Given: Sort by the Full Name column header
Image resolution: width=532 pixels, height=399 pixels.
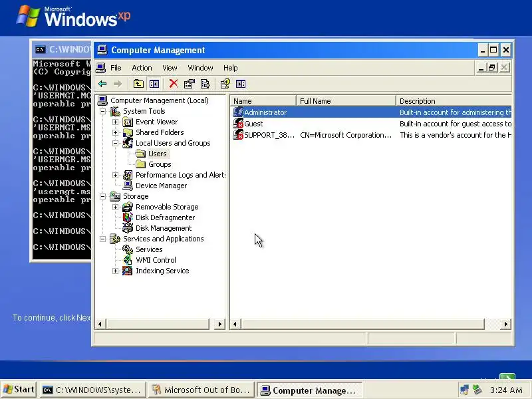Looking at the screenshot, I should (346, 101).
